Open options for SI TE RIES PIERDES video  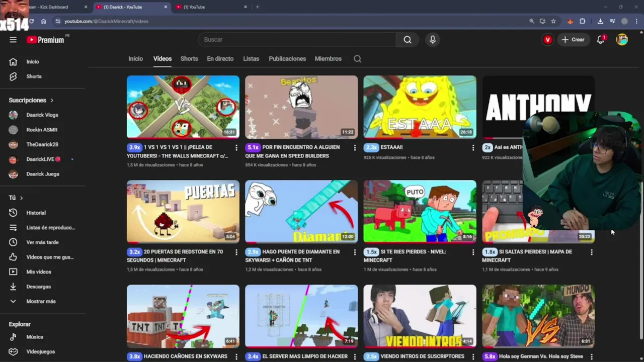coord(473,252)
